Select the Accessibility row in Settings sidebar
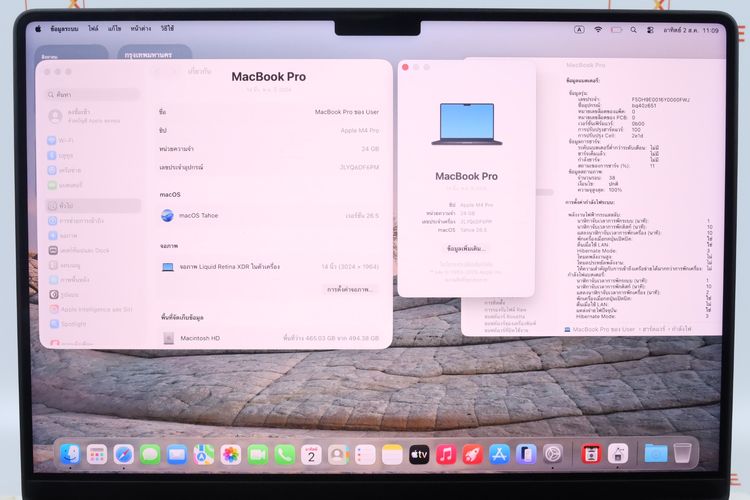Viewport: 750px width, 500px height. [92, 221]
